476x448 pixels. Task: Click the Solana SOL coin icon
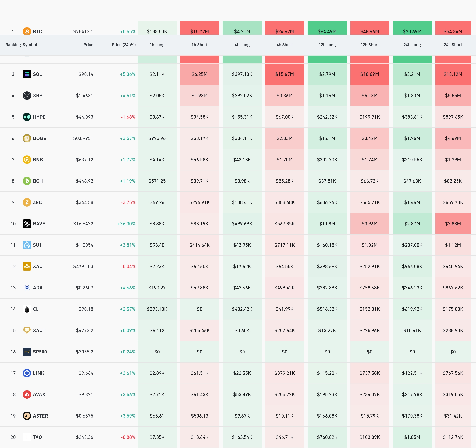click(27, 74)
